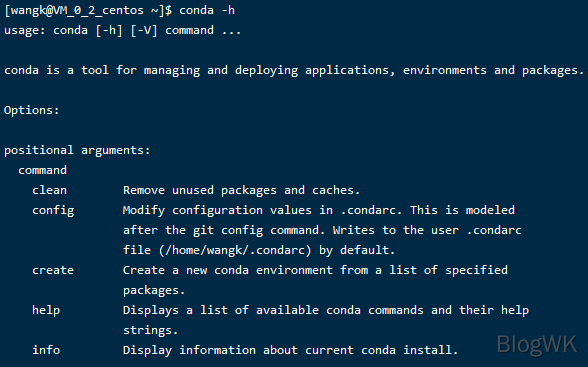Image resolution: width=588 pixels, height=367 pixels.
Task: Click the shell prompt wangk@VM_0_2_centos
Action: 88,10
